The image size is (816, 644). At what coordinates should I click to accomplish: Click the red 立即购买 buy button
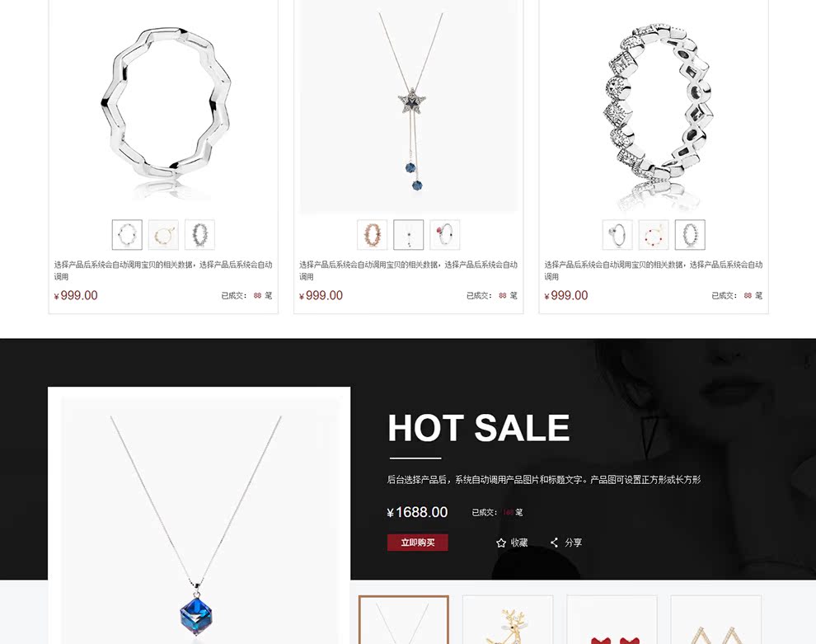[x=417, y=543]
